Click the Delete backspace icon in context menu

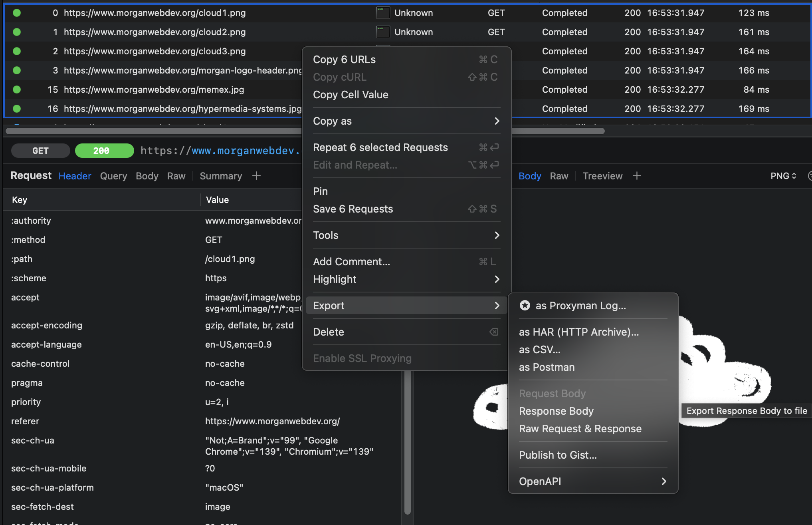pyautogui.click(x=494, y=332)
